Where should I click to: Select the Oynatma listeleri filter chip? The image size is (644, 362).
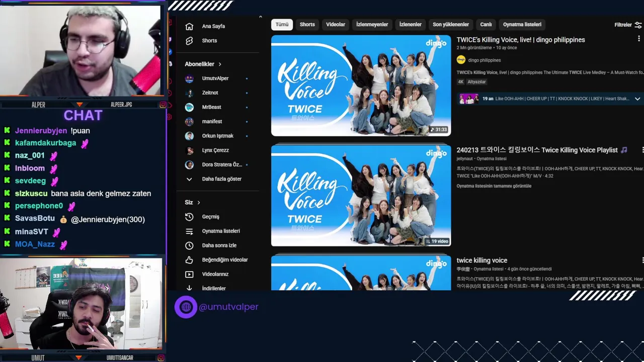[x=522, y=25]
